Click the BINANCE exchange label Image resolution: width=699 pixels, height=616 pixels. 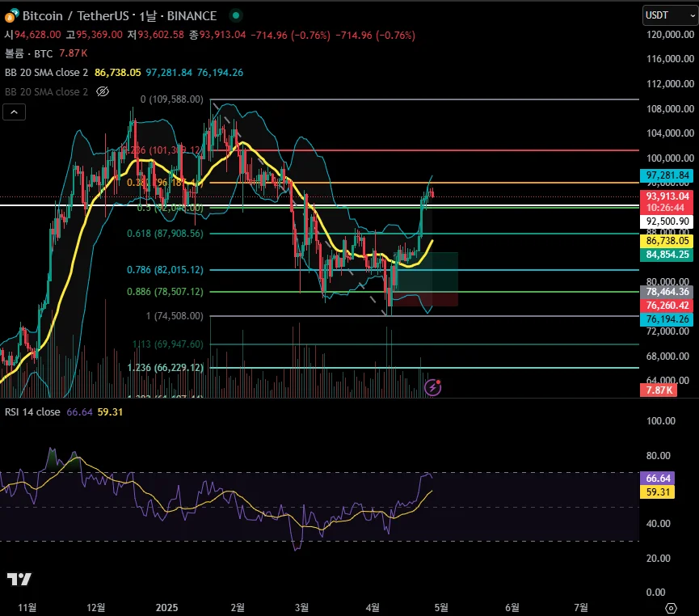point(192,16)
